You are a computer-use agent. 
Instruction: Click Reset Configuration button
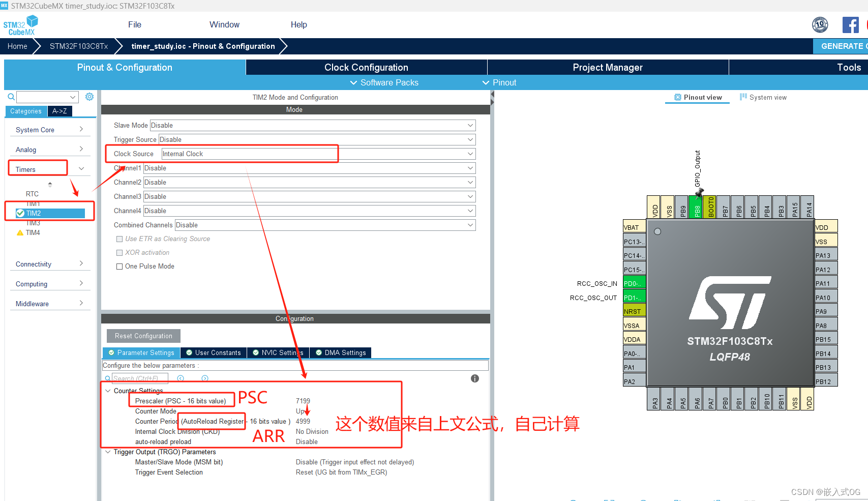point(143,336)
